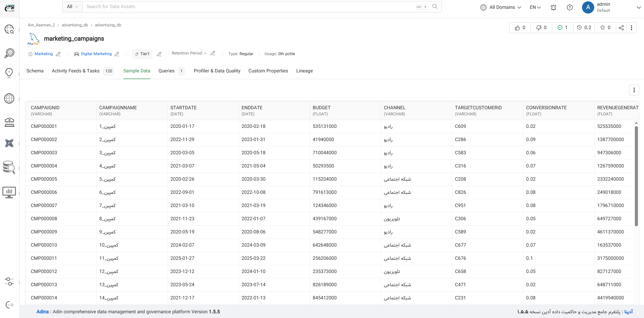Open the Lineage tab
644x318 pixels.
[304, 71]
